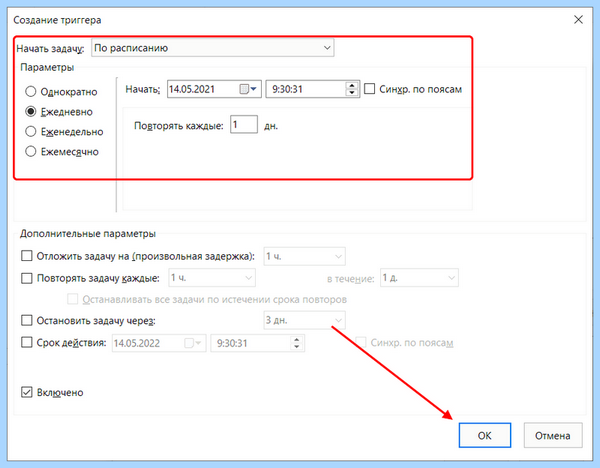Image resolution: width=600 pixels, height=468 pixels.
Task: Select the Ежедневно radio button
Action: [31, 112]
